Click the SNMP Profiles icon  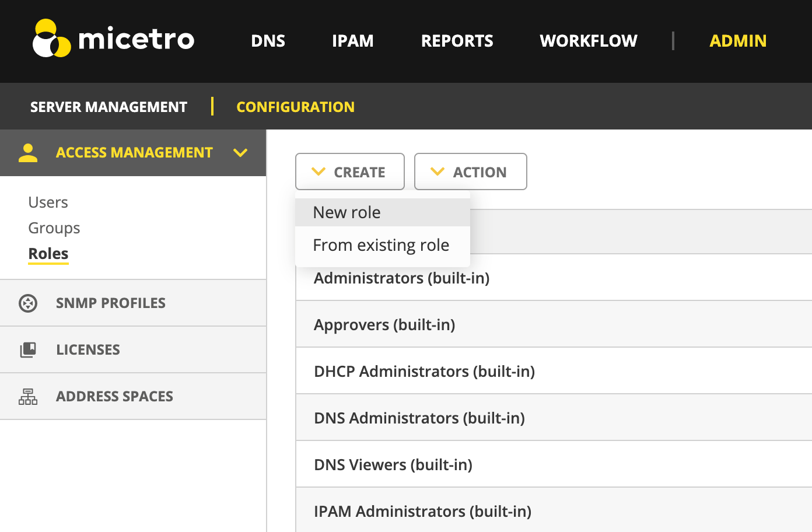pos(28,303)
